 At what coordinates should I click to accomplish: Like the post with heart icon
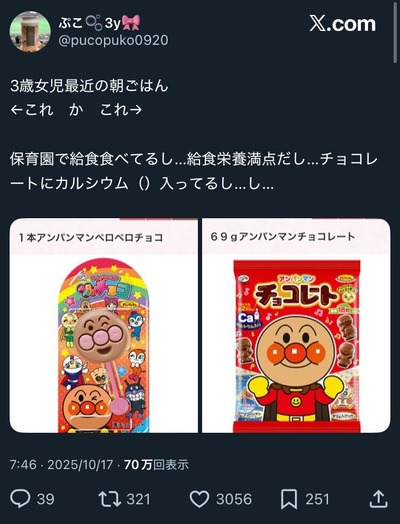(199, 499)
